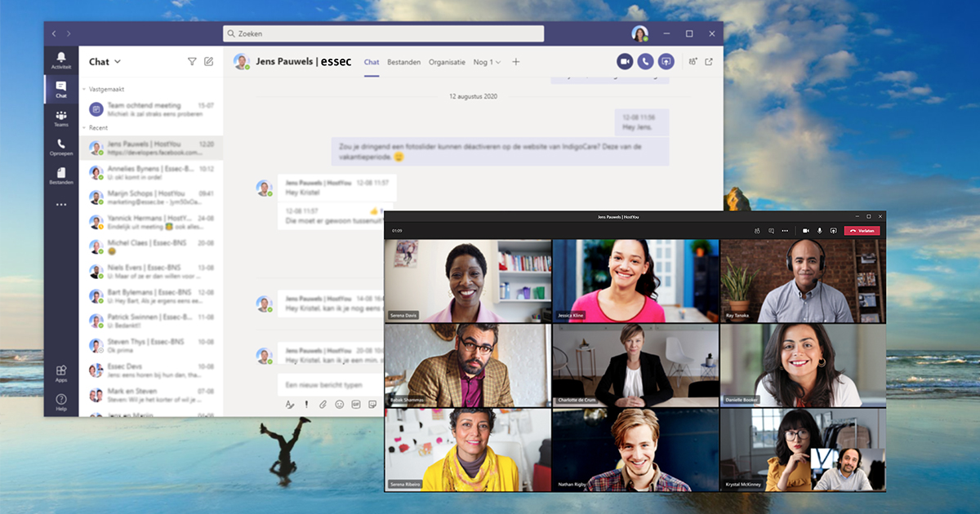Open chat with Michel Claes
This screenshot has height=514, width=980.
[151, 246]
